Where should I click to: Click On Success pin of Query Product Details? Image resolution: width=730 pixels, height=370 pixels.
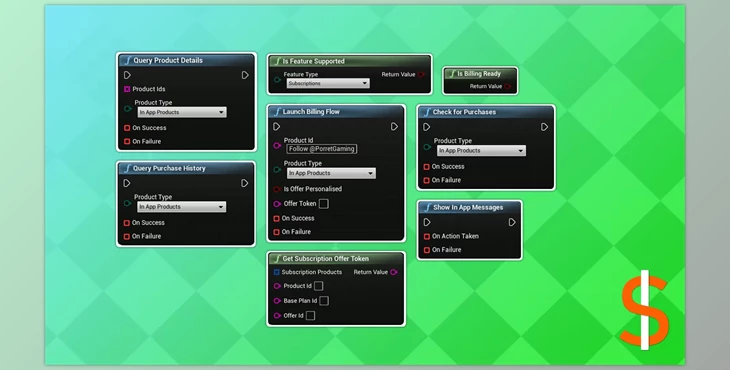pos(127,128)
